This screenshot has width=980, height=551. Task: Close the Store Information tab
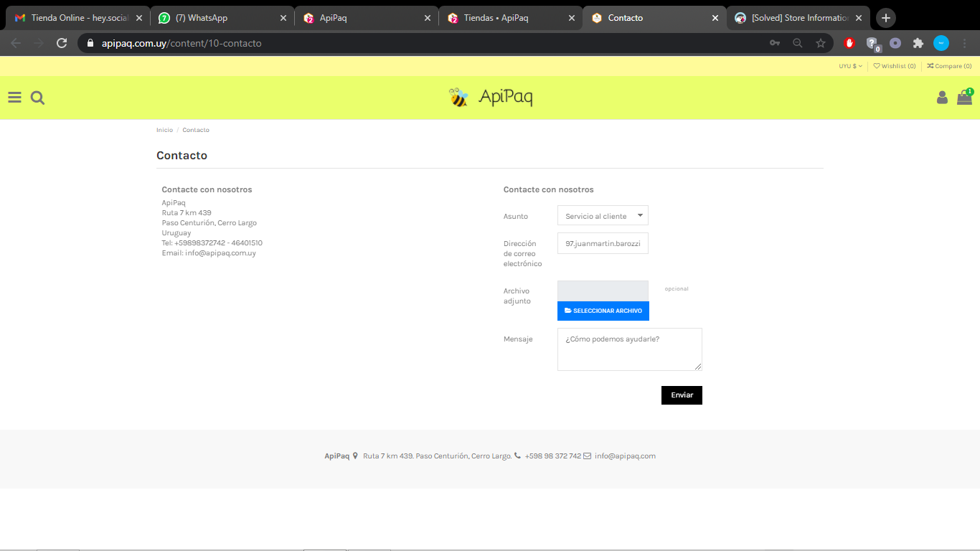click(x=859, y=18)
